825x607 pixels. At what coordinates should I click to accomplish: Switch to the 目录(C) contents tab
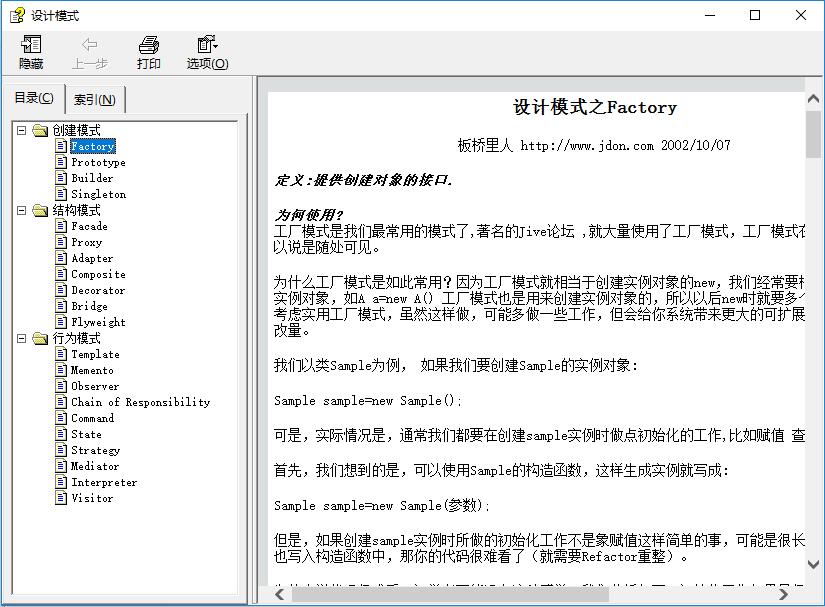coord(34,98)
